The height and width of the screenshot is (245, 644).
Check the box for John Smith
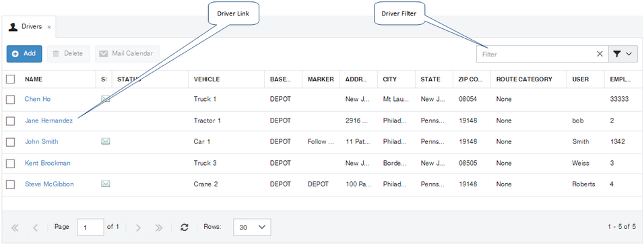pyautogui.click(x=11, y=142)
